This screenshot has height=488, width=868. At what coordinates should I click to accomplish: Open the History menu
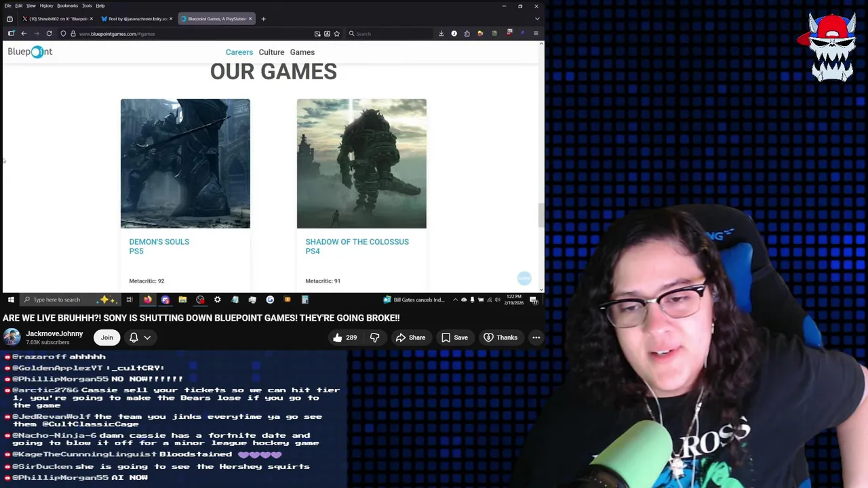(x=46, y=5)
